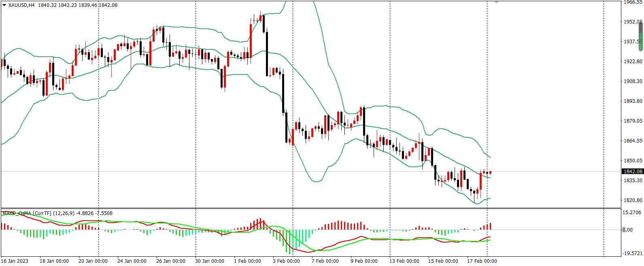Image resolution: width=644 pixels, height=266 pixels.
Task: Click the 1835.30 price scale value
Action: 633,181
